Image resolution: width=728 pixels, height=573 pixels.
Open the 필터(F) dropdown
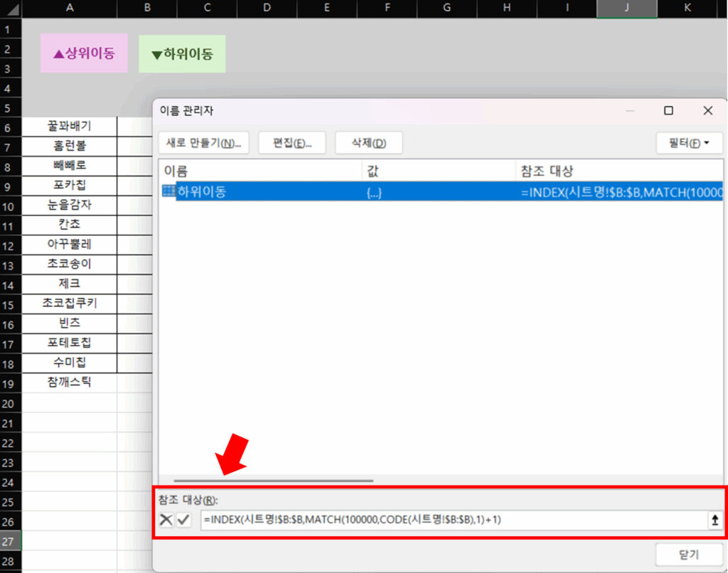tap(688, 142)
